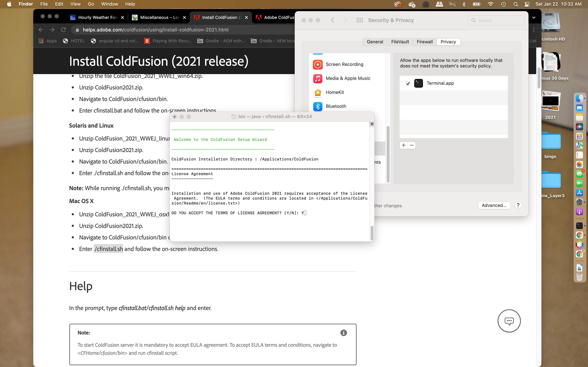Open the Go menu in menu bar
588x367 pixels.
click(91, 4)
